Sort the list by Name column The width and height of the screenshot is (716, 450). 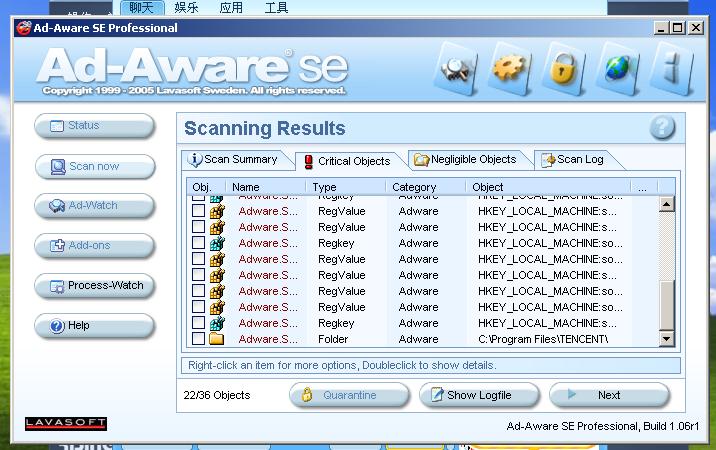(266, 187)
